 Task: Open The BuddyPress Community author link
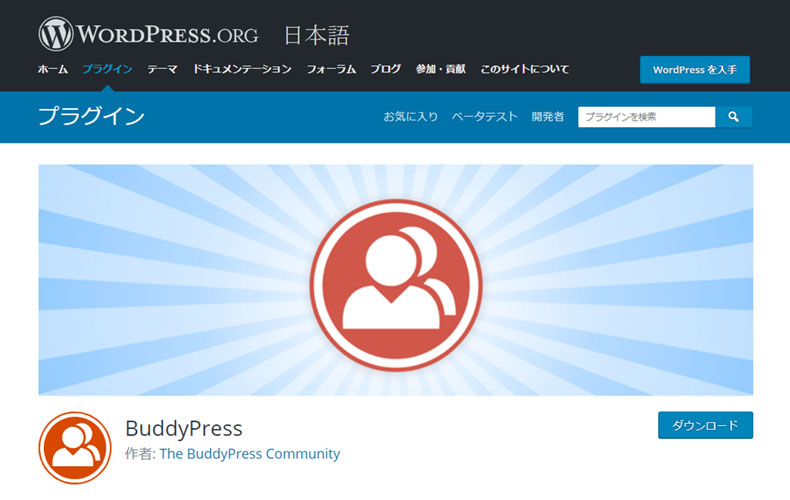(x=250, y=454)
